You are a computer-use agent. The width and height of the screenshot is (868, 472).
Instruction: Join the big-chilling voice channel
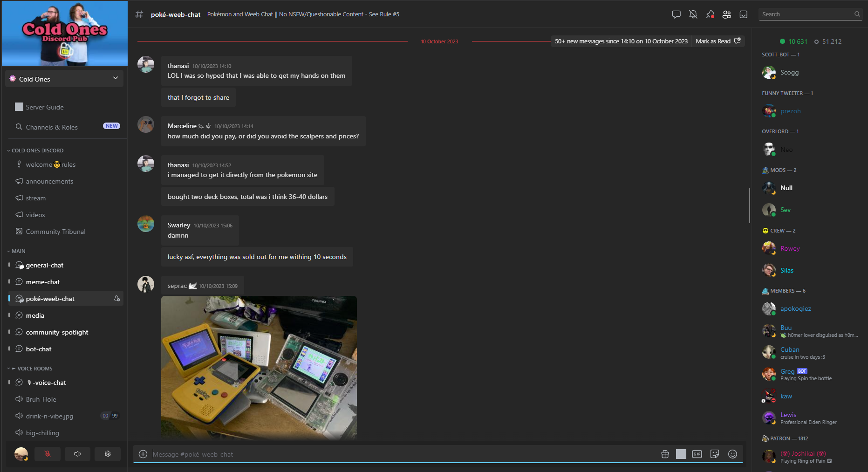tap(66, 433)
